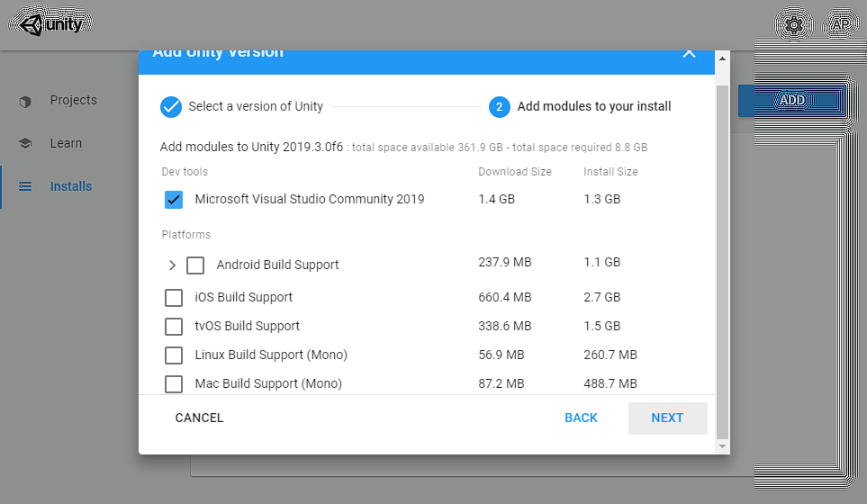867x504 pixels.
Task: Click the 'Linux Build Support (Mono)' label
Action: click(x=271, y=355)
